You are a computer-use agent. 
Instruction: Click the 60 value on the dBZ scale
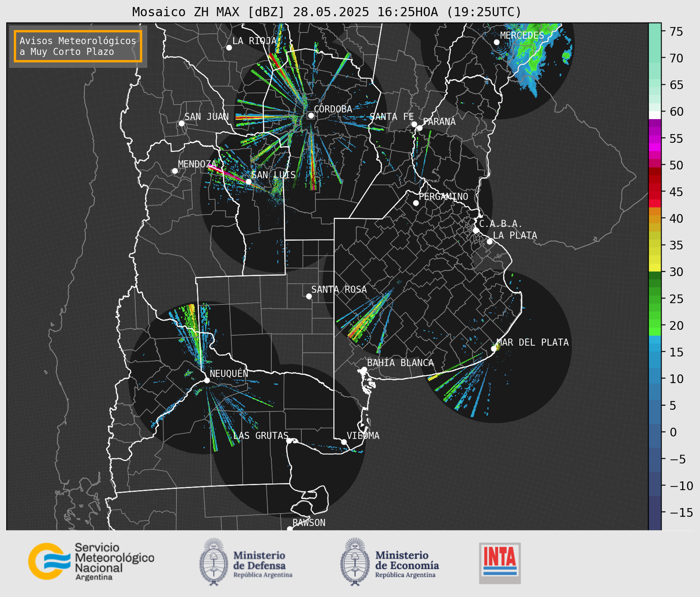pyautogui.click(x=676, y=112)
